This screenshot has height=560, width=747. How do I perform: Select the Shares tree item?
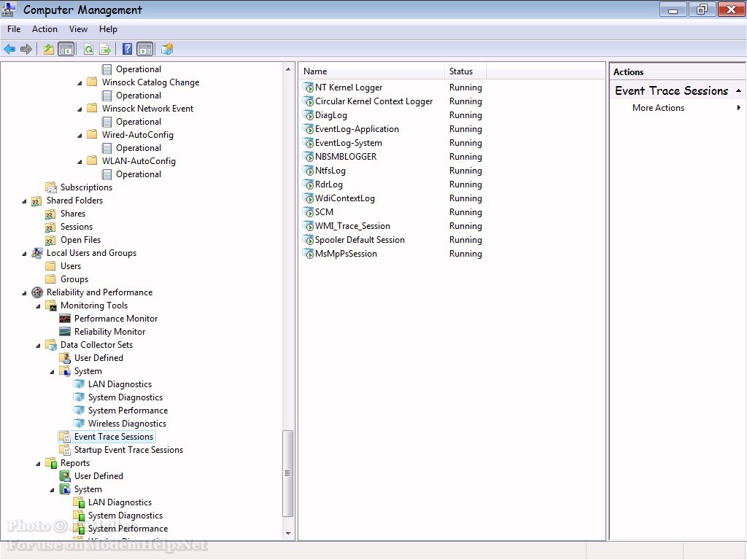[73, 214]
